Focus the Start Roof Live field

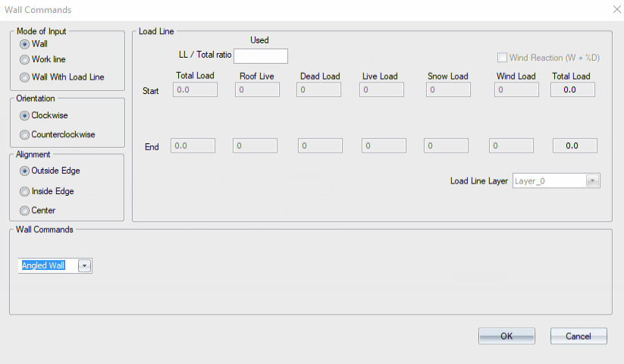pyautogui.click(x=257, y=90)
